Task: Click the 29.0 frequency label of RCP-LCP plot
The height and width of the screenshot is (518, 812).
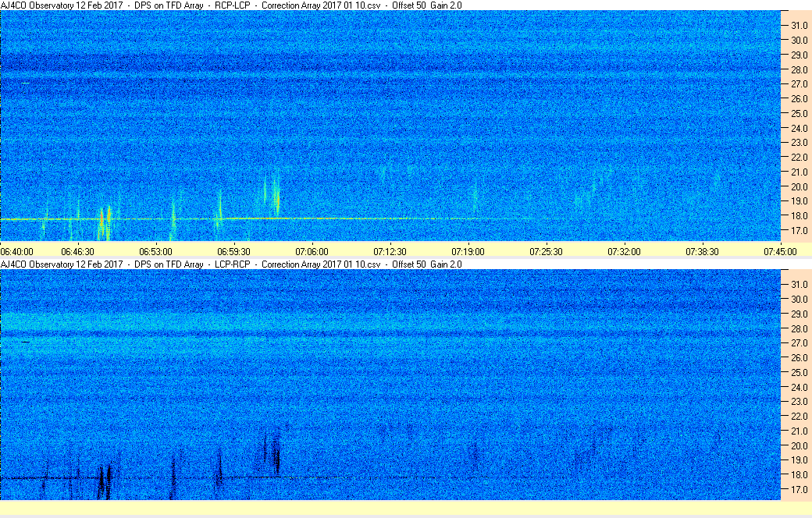Action: click(x=799, y=55)
